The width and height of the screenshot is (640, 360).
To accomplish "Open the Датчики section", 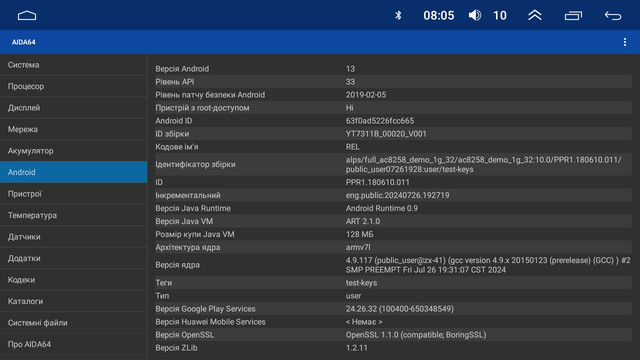I will click(73, 237).
